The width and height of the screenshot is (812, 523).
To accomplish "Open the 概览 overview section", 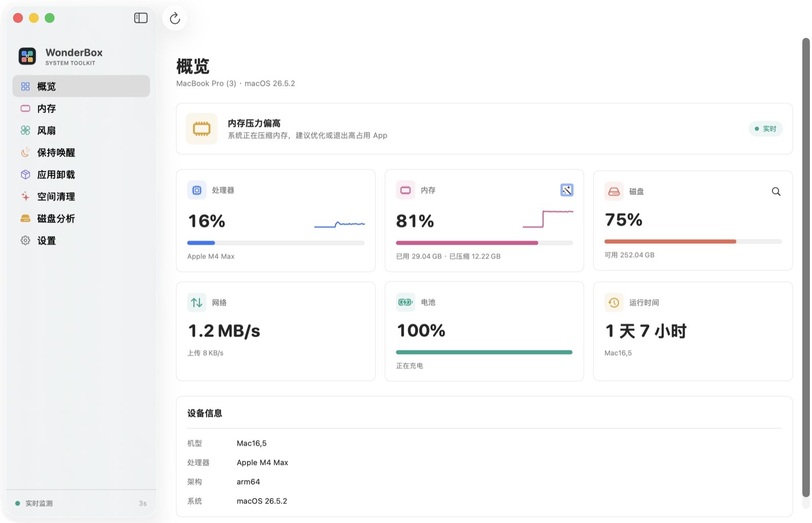I will point(81,86).
